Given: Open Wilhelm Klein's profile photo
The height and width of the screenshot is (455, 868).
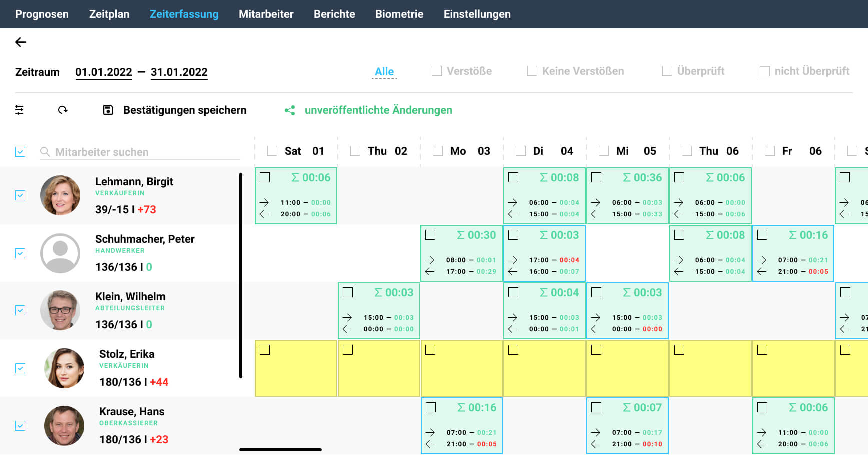Looking at the screenshot, I should tap(60, 310).
